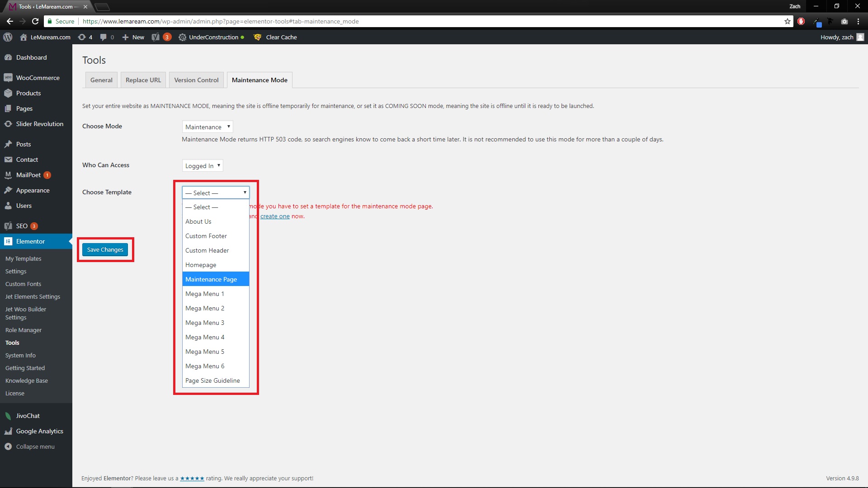This screenshot has height=488, width=868.
Task: Go back in browser
Action: pos(10,21)
